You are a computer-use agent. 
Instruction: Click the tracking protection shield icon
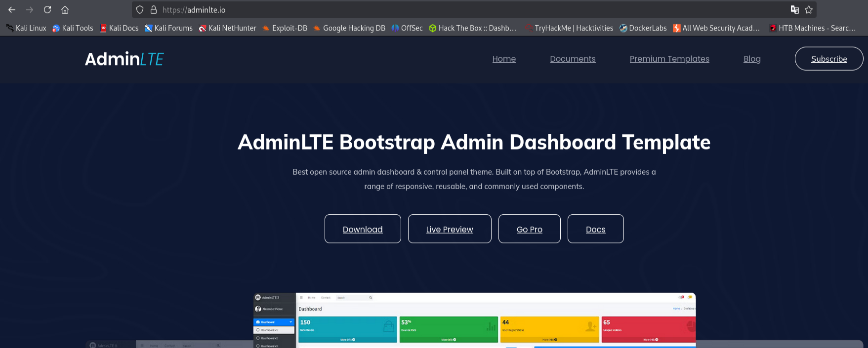coord(140,10)
